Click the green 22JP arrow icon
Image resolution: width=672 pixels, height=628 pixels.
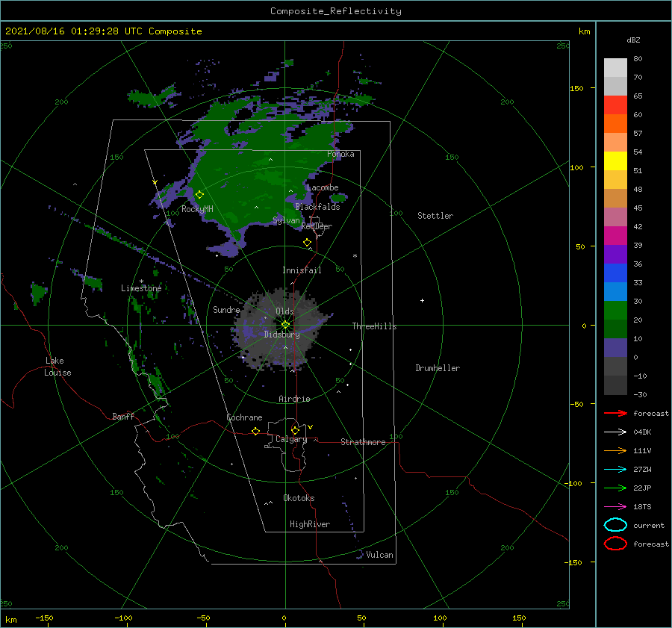point(615,488)
